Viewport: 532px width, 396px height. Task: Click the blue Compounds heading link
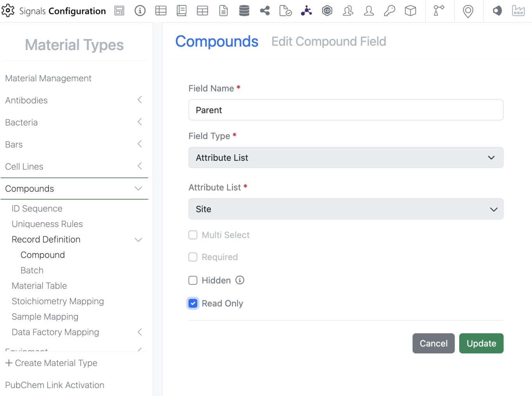click(217, 41)
